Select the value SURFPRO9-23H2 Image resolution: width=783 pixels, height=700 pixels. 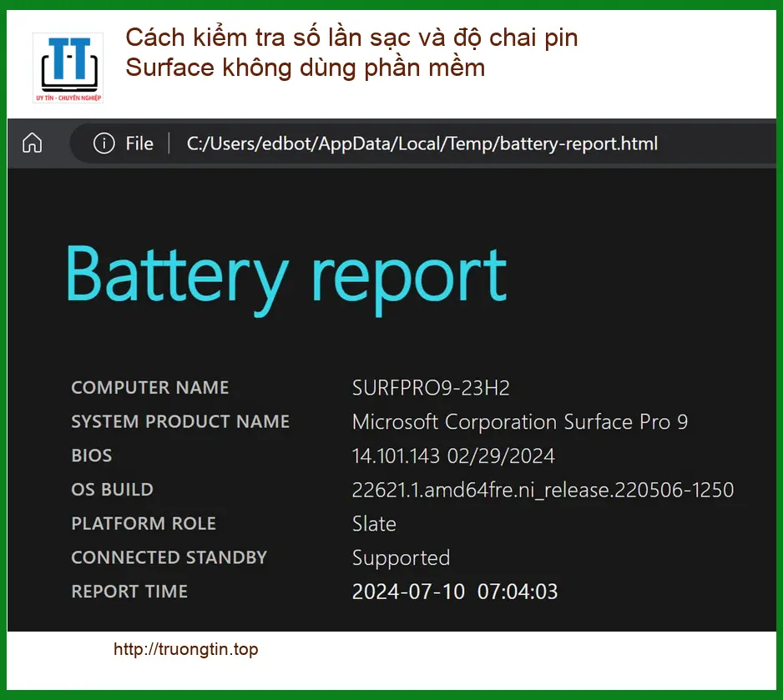click(431, 388)
